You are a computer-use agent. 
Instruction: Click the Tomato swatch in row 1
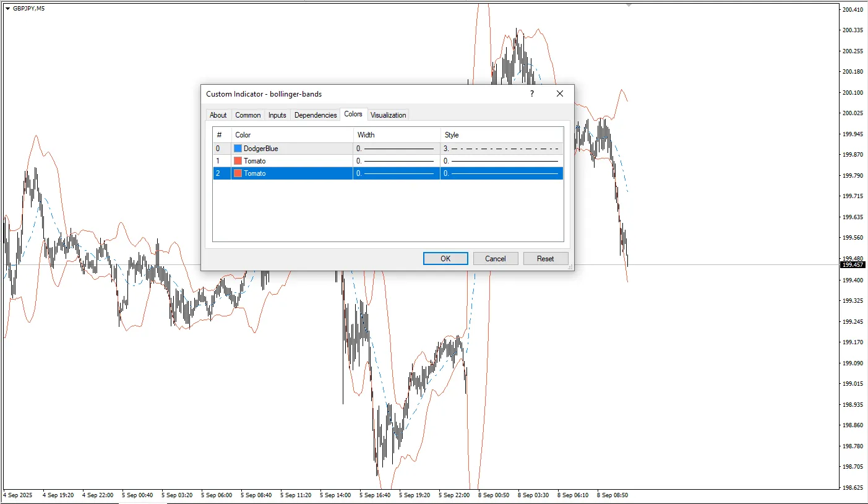tap(238, 161)
